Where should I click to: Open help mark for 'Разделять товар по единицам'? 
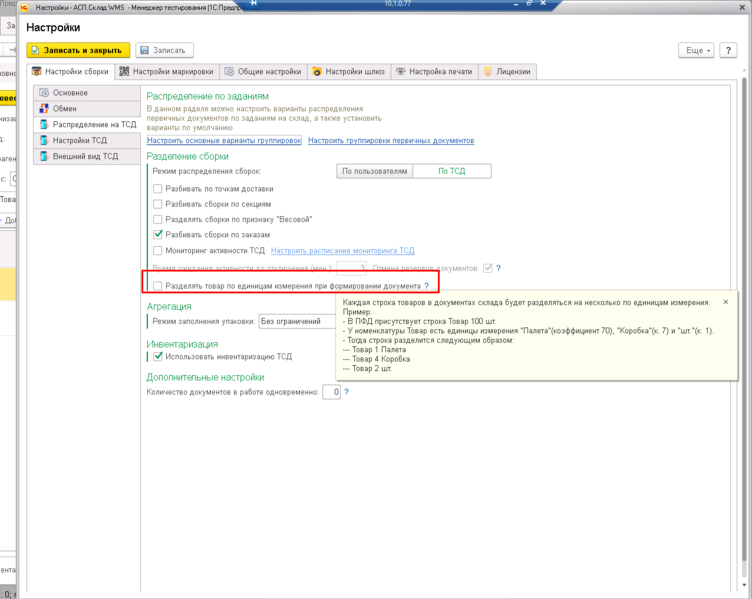point(426,286)
